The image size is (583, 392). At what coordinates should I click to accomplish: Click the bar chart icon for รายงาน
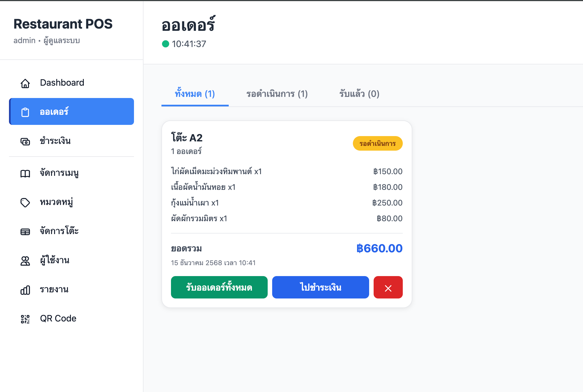pyautogui.click(x=25, y=290)
